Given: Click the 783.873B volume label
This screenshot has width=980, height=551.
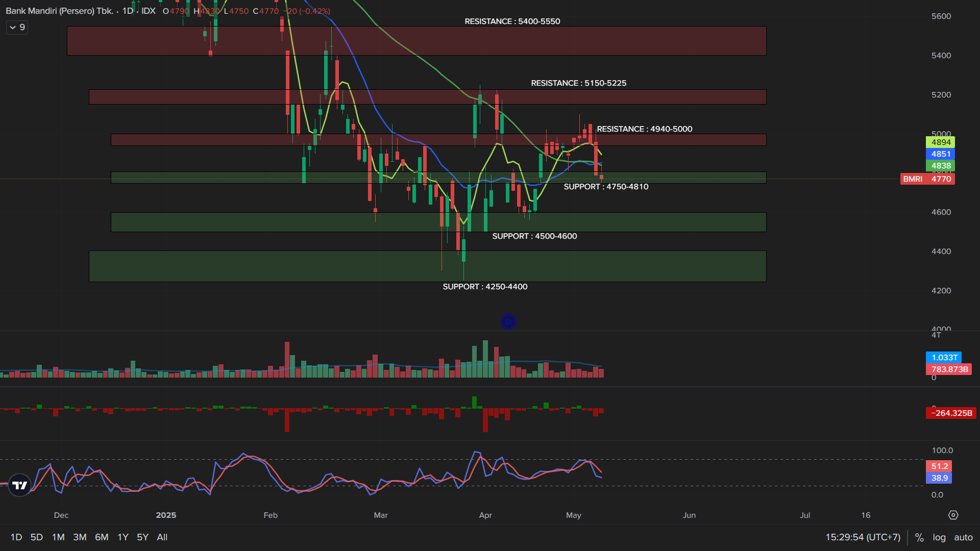Looking at the screenshot, I should click(949, 369).
